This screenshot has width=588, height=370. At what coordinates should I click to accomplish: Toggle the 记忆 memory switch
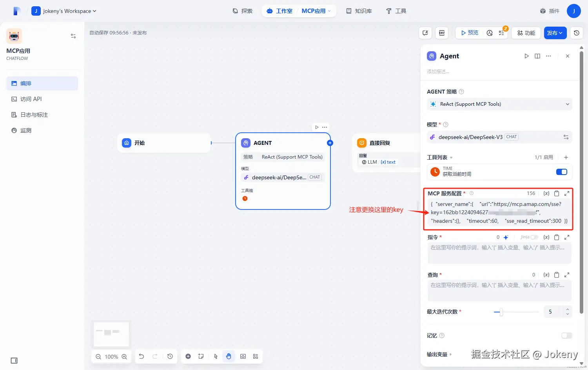pos(567,336)
